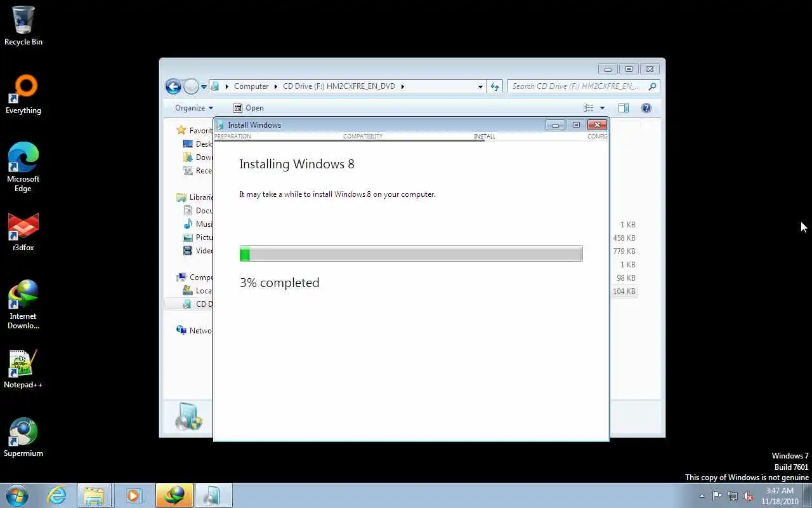Select Computer in the navigation pane
The width and height of the screenshot is (812, 508).
tap(194, 277)
